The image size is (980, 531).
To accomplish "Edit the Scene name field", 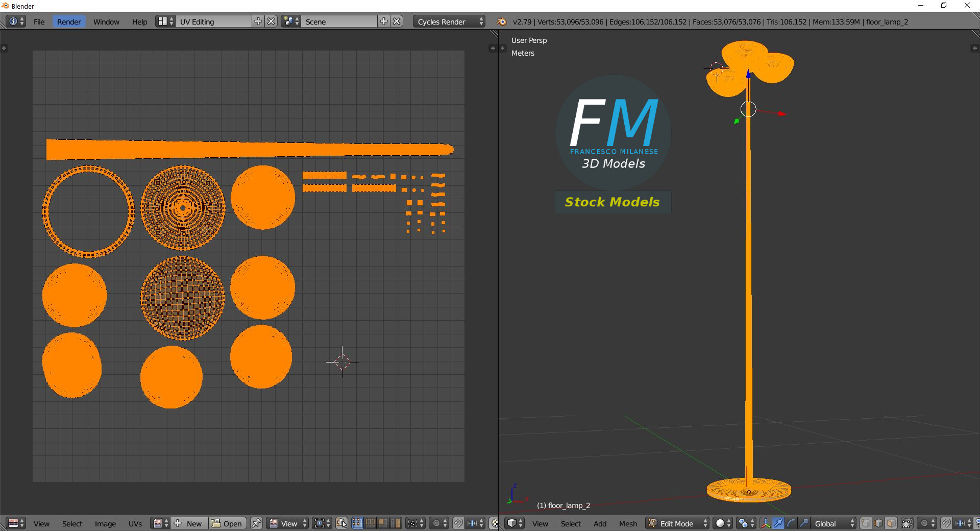I will pyautogui.click(x=339, y=21).
